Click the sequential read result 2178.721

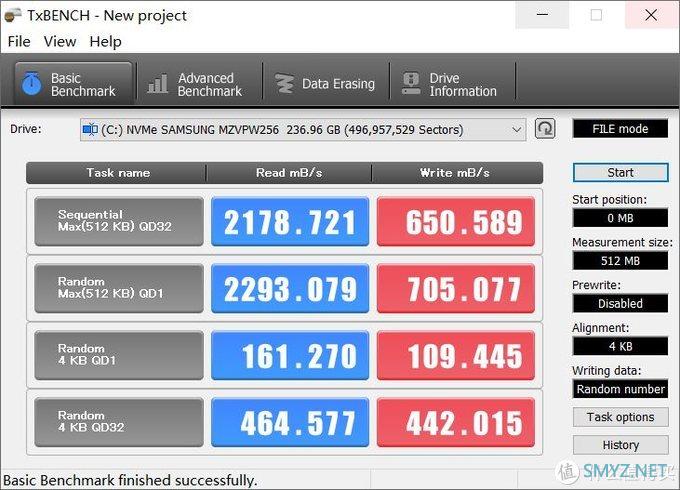(x=290, y=221)
